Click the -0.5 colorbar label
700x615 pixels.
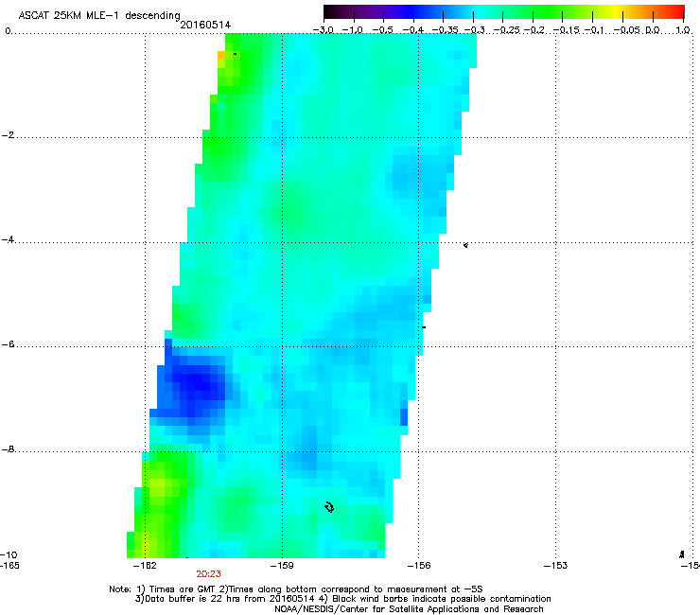click(x=382, y=30)
